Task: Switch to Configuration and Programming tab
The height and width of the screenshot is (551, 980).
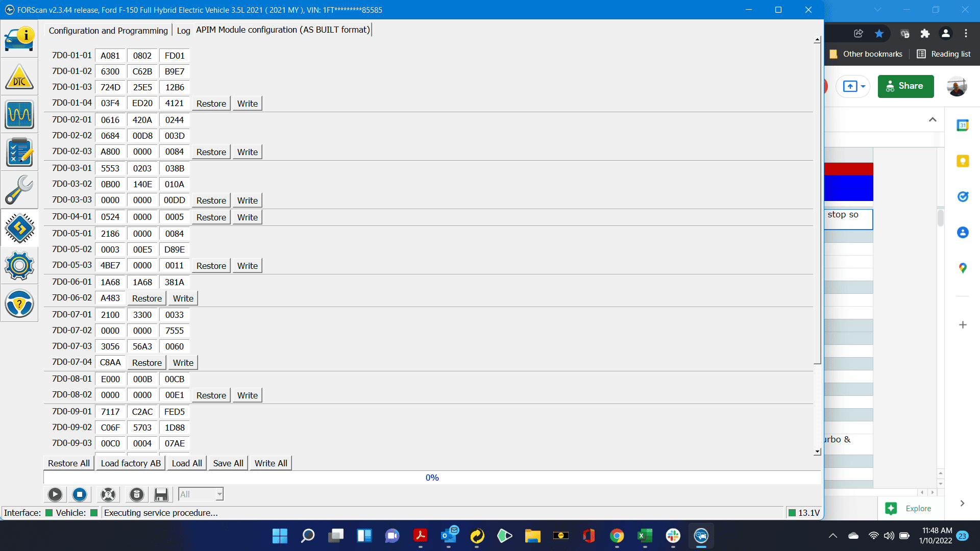Action: 108,31
